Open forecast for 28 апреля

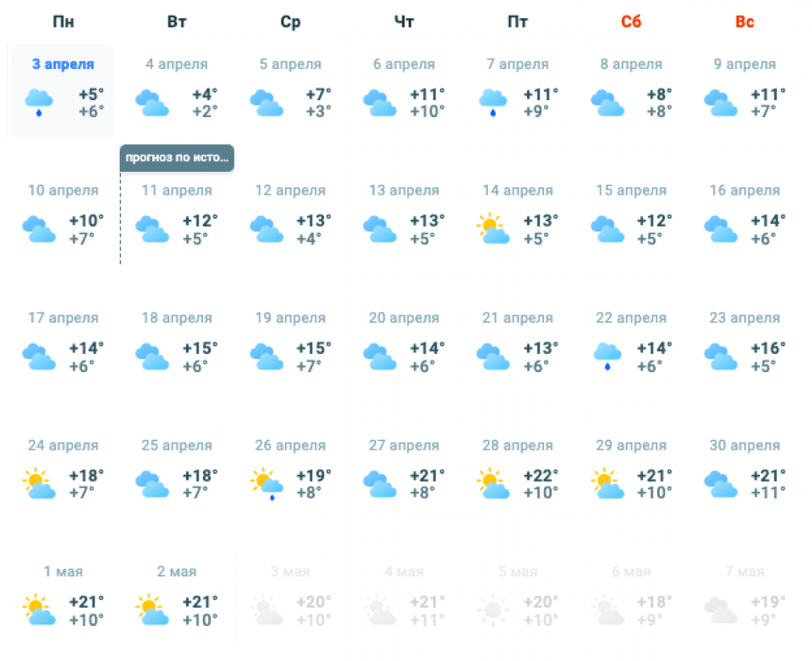[518, 446]
